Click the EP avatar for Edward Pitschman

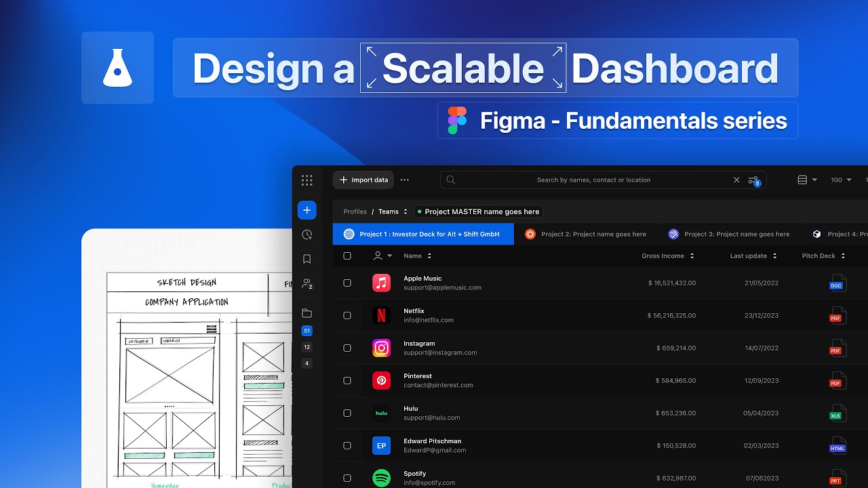(382, 445)
